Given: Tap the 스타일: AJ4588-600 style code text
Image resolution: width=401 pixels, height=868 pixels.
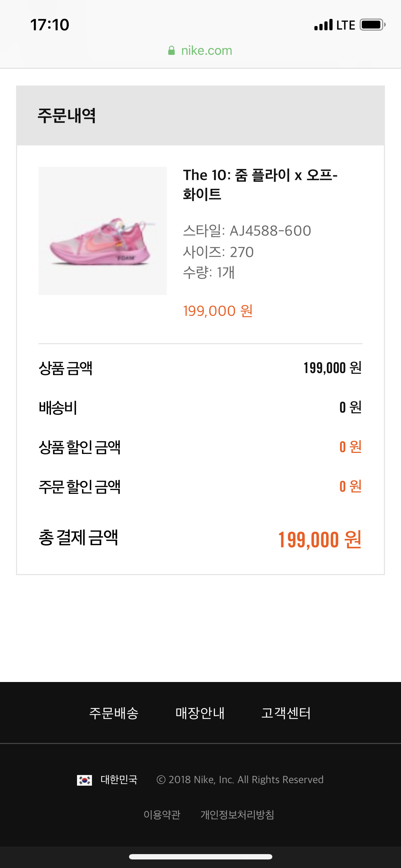Looking at the screenshot, I should pos(247,231).
